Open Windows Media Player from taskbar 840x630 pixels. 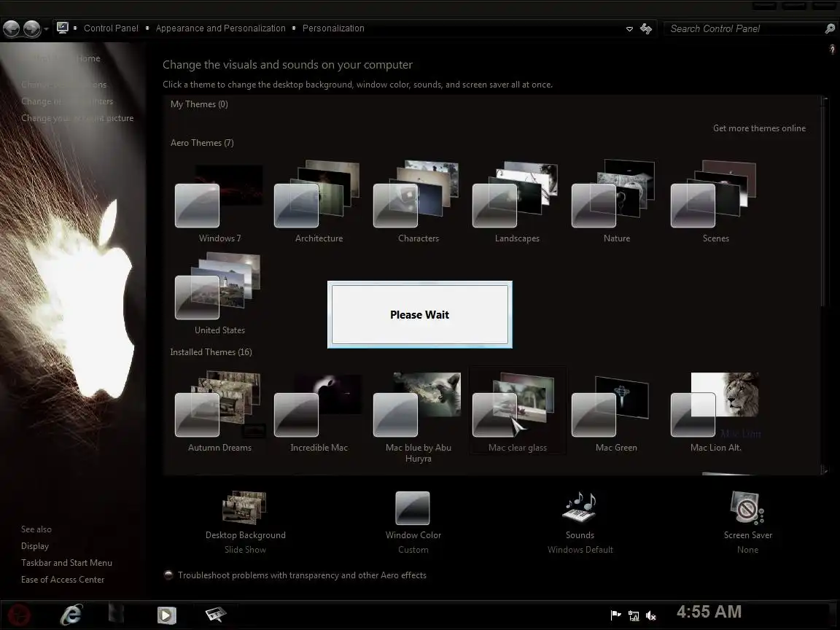click(166, 615)
